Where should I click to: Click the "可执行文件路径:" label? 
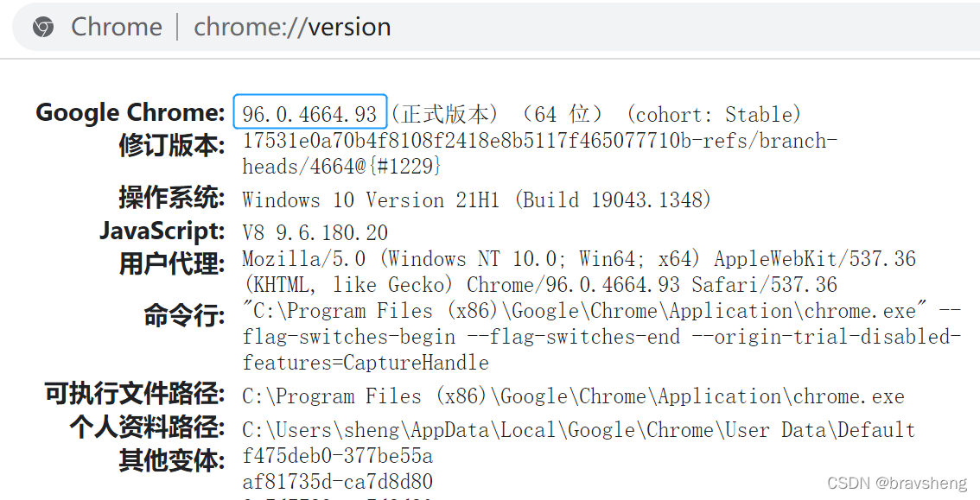pyautogui.click(x=134, y=394)
